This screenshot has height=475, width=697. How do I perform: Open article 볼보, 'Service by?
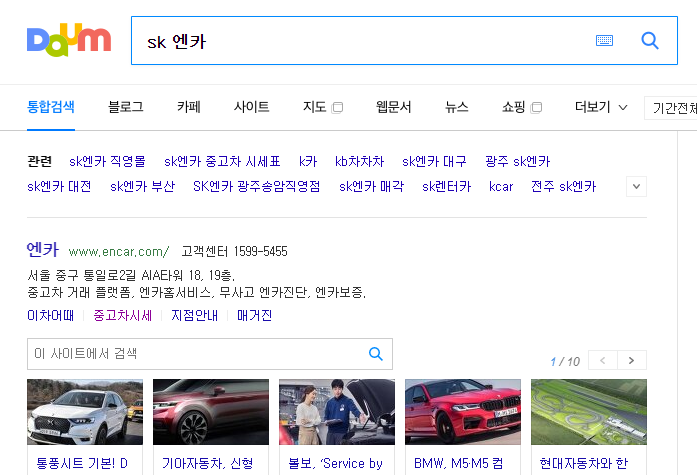pyautogui.click(x=335, y=463)
